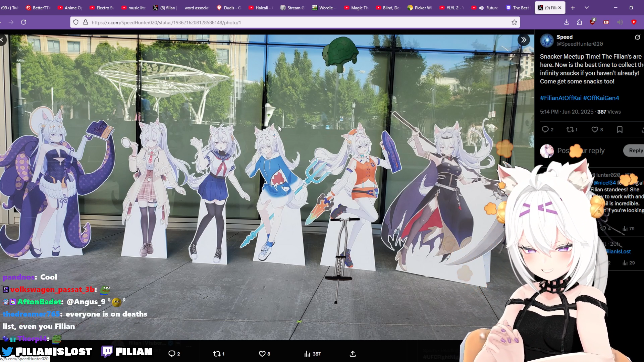Open the #FilianAtOffKai hashtag link
Viewport: 644px width, 362px height.
[560, 98]
